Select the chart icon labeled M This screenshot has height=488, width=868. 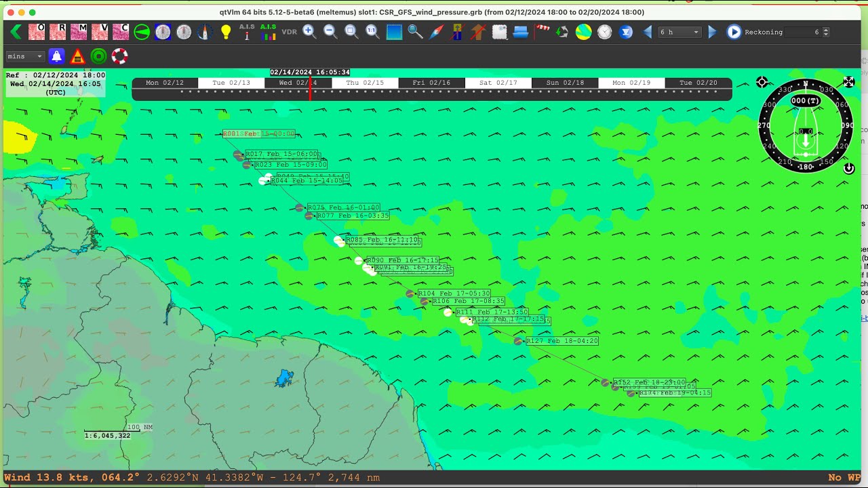click(79, 32)
